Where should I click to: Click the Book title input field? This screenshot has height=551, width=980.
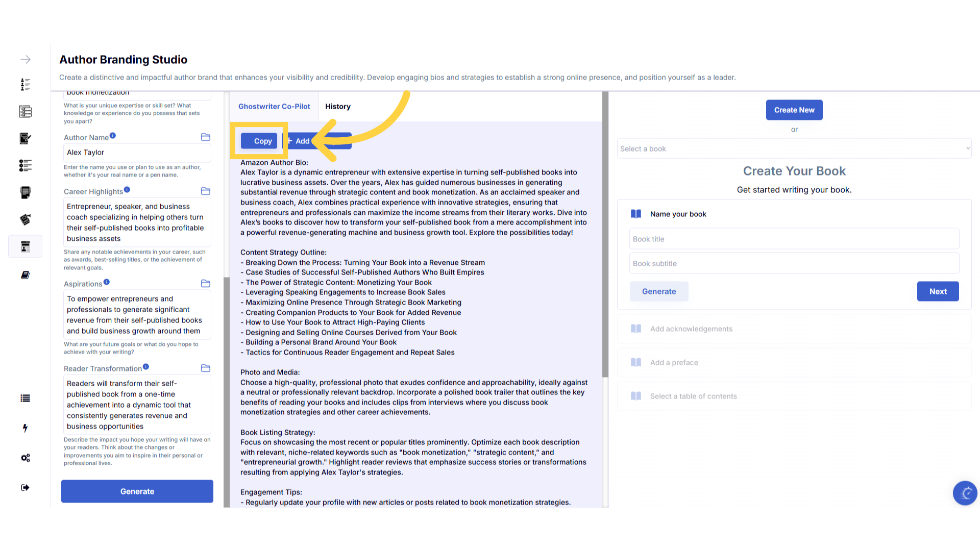(x=794, y=239)
